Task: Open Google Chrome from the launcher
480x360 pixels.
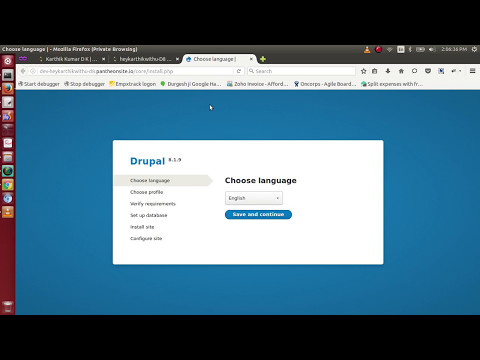Action: [x=8, y=185]
